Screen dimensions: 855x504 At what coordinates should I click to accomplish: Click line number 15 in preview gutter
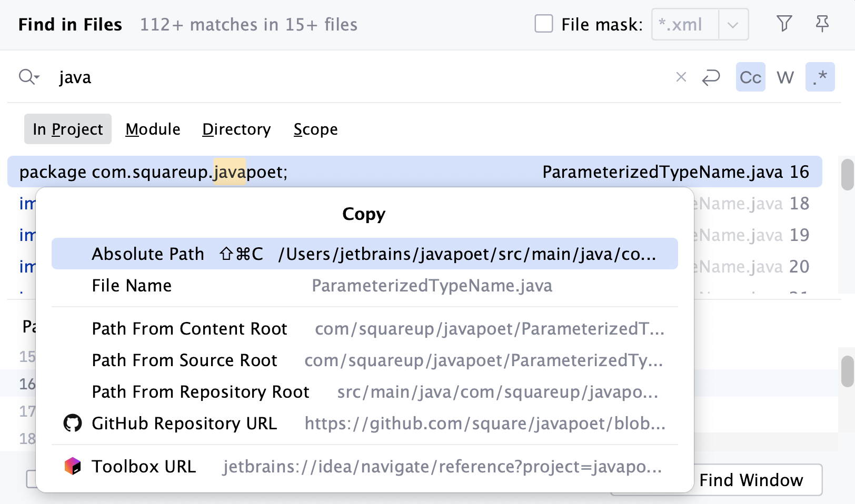(x=27, y=356)
